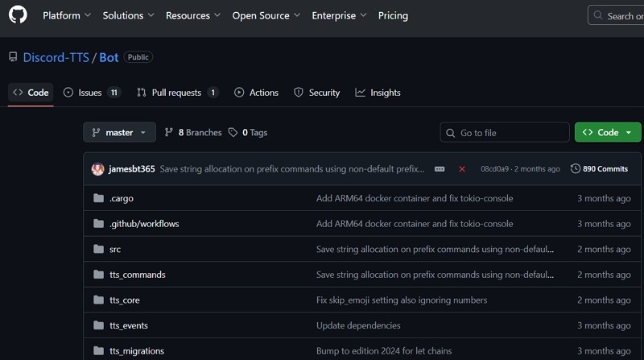Click the history clock icon by 890 Commits
The image size is (644, 360).
point(576,169)
